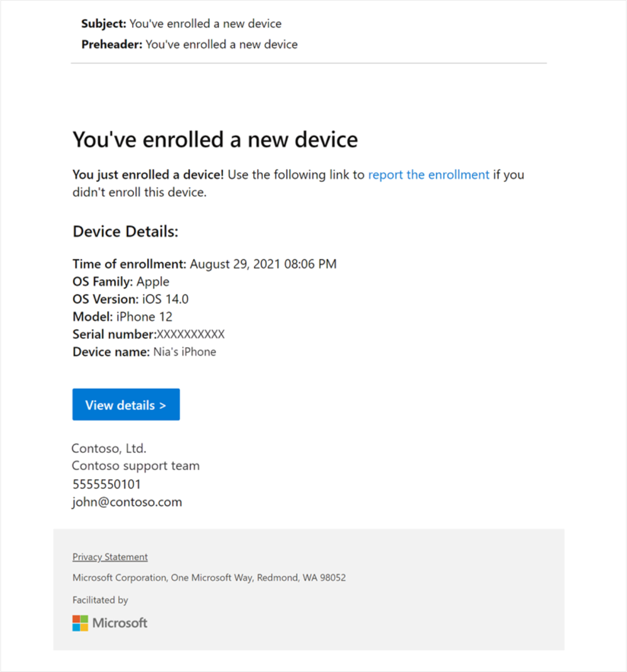The width and height of the screenshot is (627, 672).
Task: Select the Preheader line text
Action: tap(191, 44)
